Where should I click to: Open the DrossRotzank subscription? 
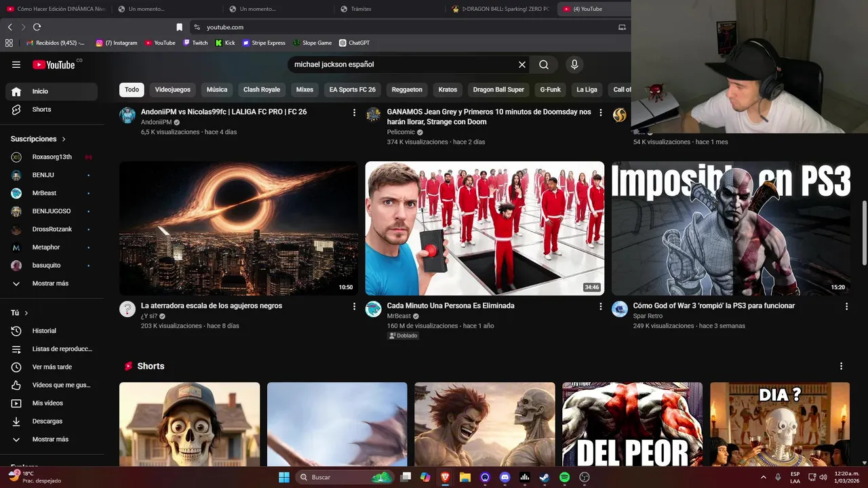tap(52, 229)
